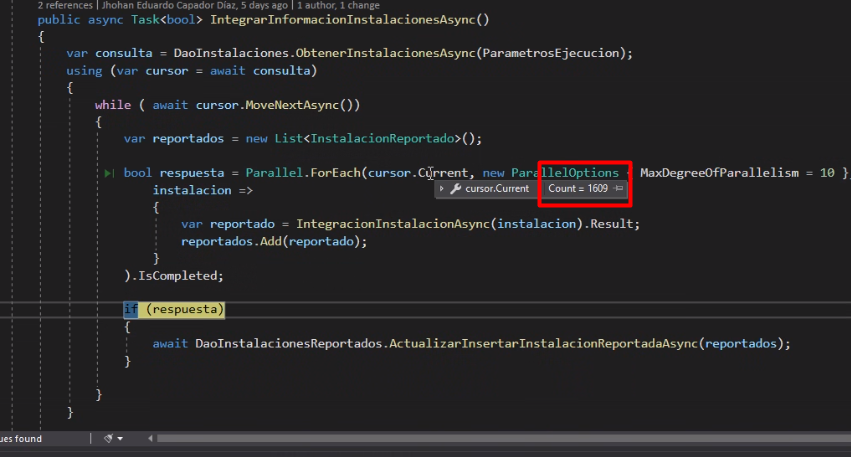Click the code cleanup broom icon
The width and height of the screenshot is (851, 457).
point(108,438)
